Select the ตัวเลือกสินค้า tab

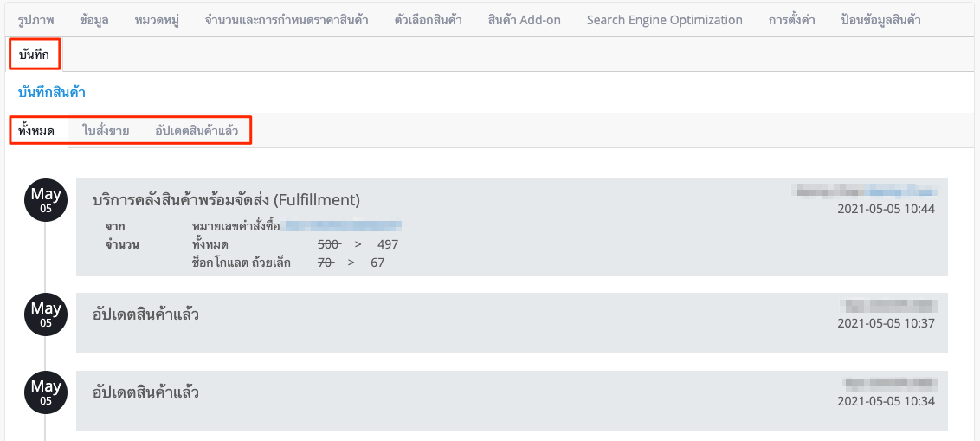click(429, 20)
